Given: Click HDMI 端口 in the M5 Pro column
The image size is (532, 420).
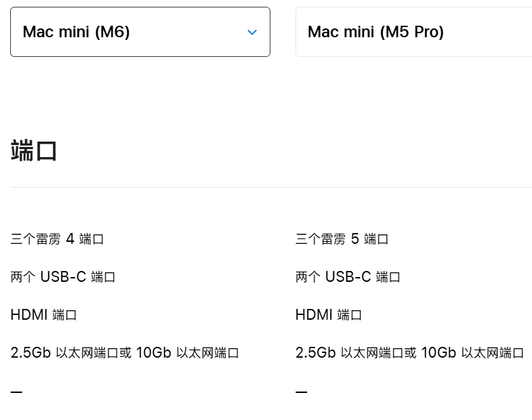Looking at the screenshot, I should tap(329, 315).
